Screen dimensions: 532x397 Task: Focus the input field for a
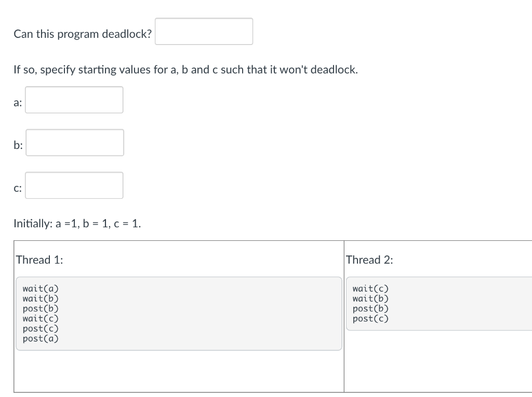pos(74,100)
